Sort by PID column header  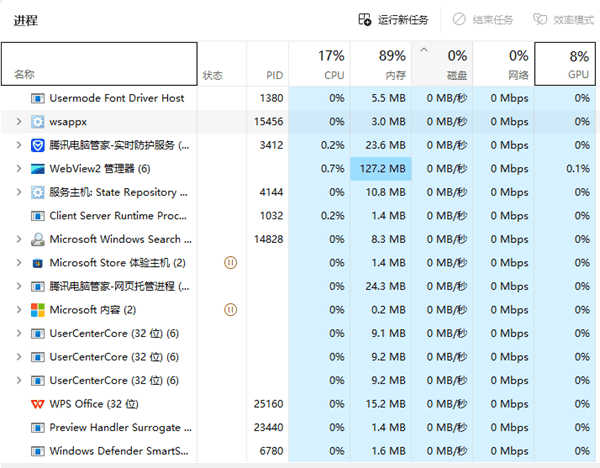pyautogui.click(x=267, y=64)
